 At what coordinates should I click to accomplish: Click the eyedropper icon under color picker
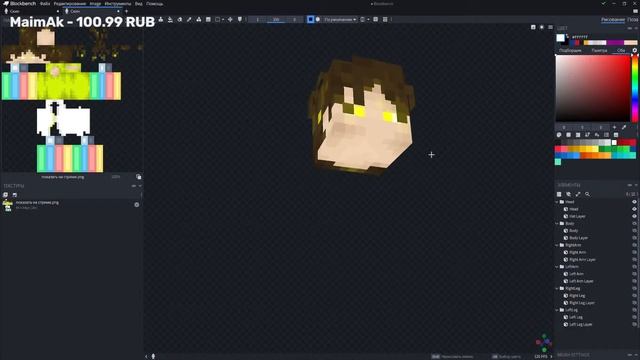pyautogui.click(x=624, y=127)
